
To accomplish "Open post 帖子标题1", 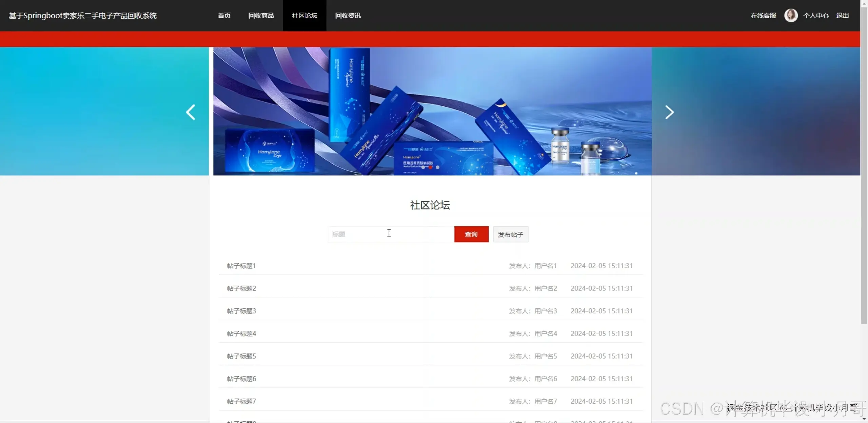I will click(241, 266).
